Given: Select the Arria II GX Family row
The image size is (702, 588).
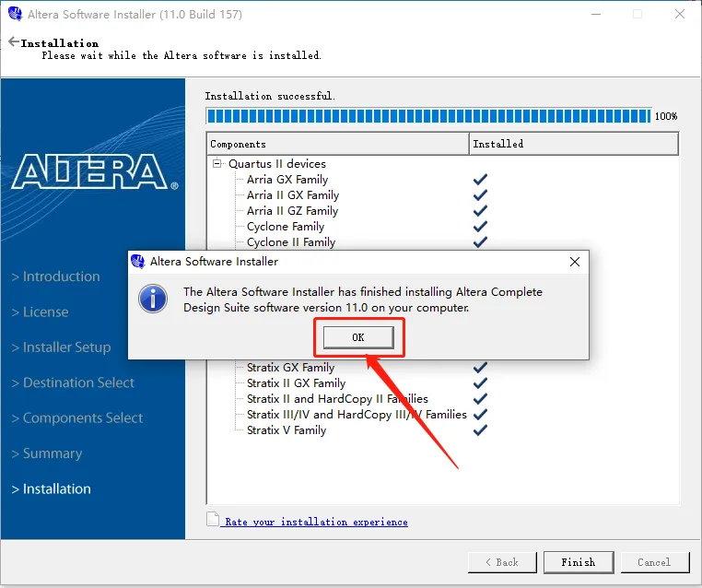Looking at the screenshot, I should (293, 195).
